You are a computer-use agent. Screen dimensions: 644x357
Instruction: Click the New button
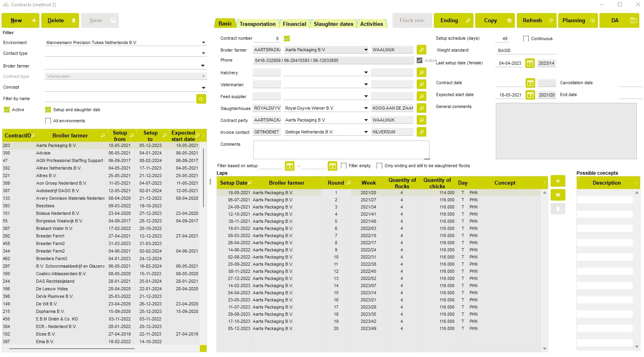[20, 21]
